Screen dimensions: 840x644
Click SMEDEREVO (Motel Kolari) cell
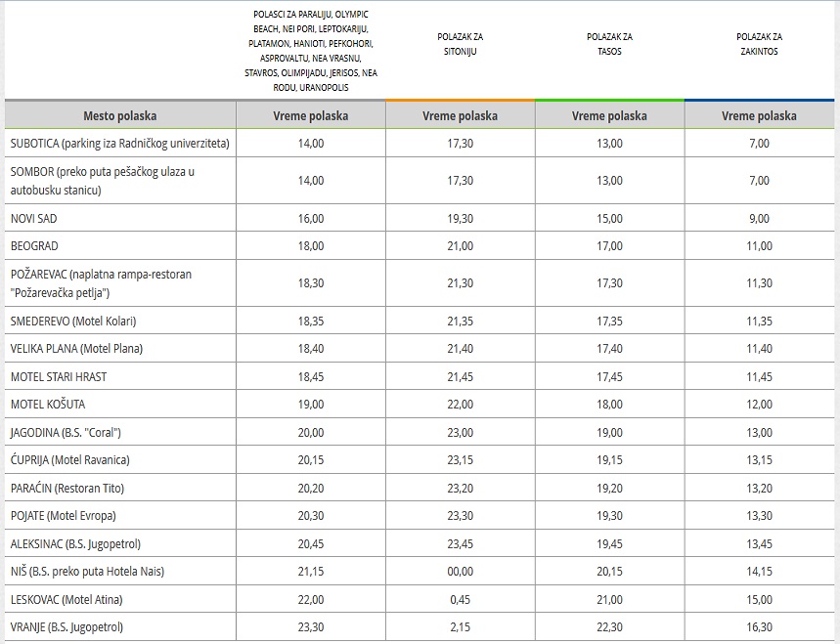(120, 322)
